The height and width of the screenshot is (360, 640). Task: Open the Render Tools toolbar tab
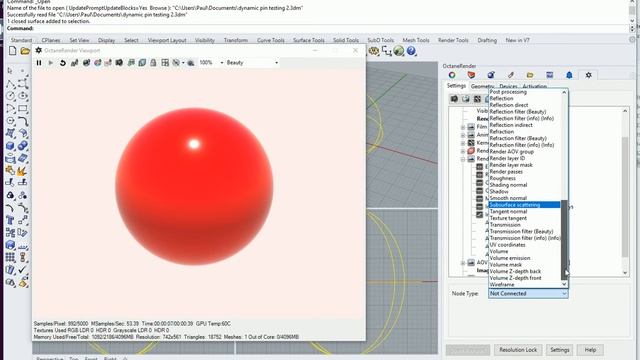pos(453,40)
